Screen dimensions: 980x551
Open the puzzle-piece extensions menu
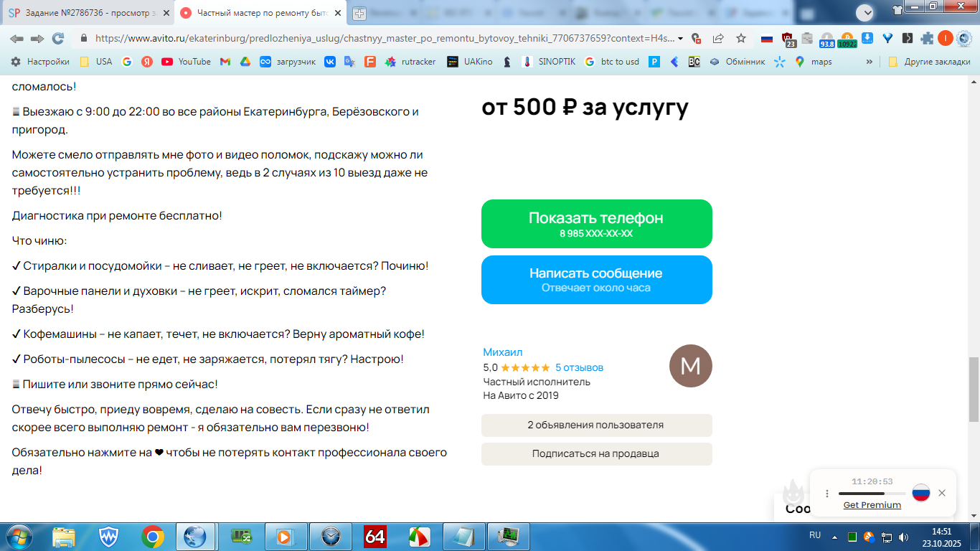927,39
